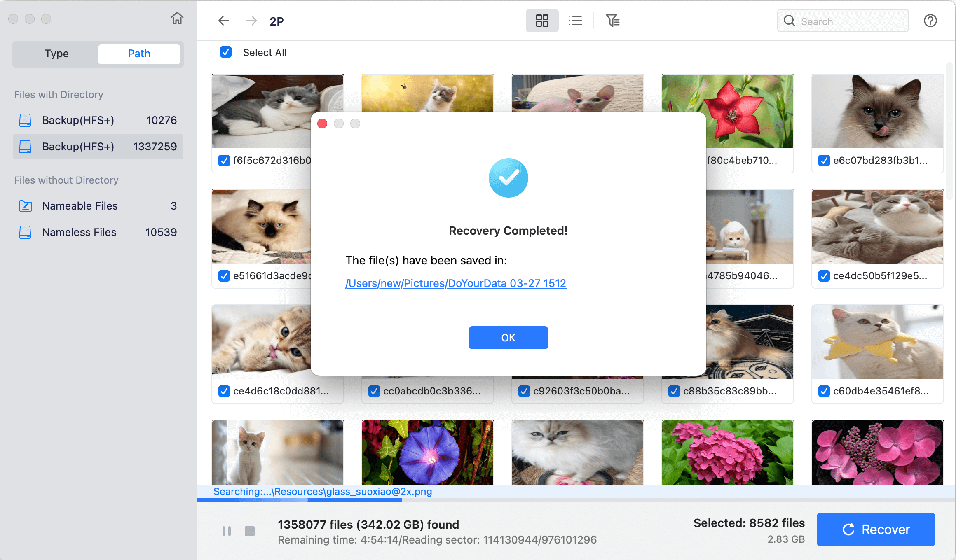Viewport: 956px width, 560px height.
Task: Select Backup(HFS+) containing 10276 files
Action: point(98,120)
